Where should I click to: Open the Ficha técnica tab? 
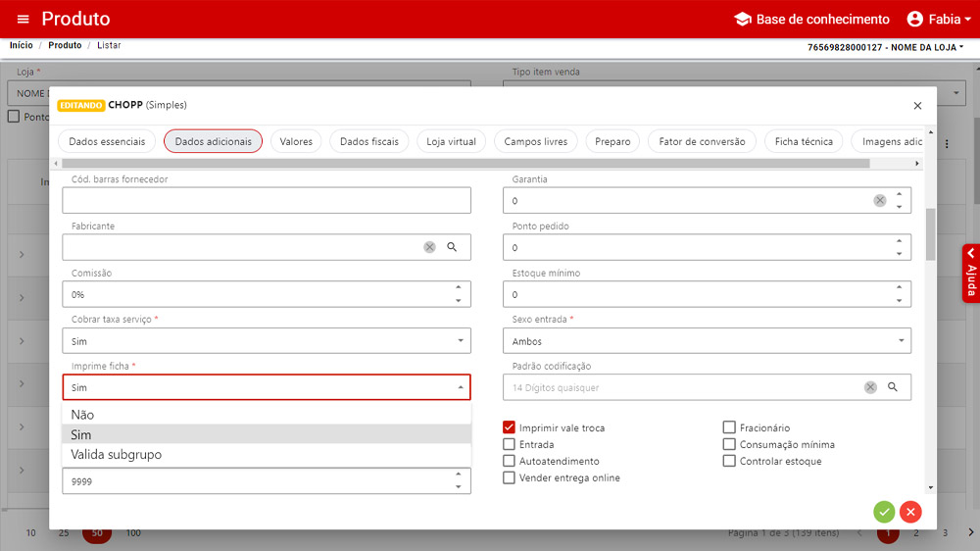click(x=804, y=141)
